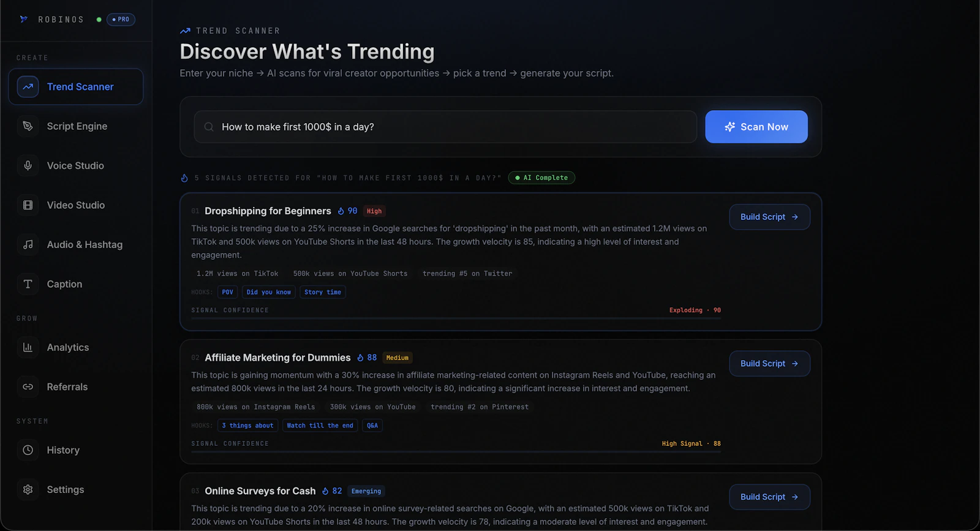The width and height of the screenshot is (980, 531).
Task: Click the Trend Scanner chart icon
Action: click(x=28, y=87)
